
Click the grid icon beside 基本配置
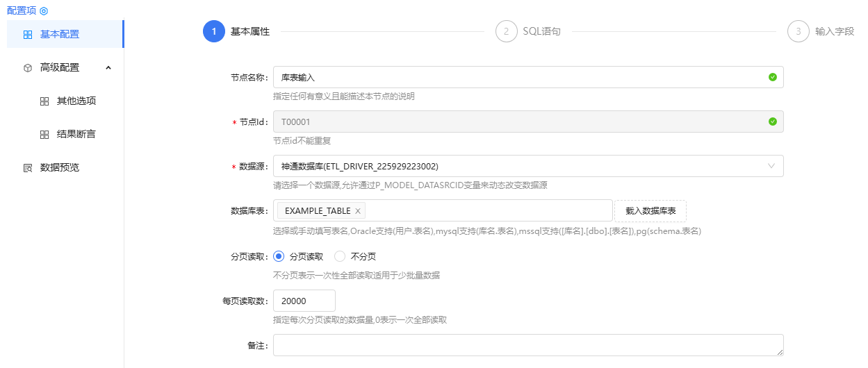pos(28,35)
